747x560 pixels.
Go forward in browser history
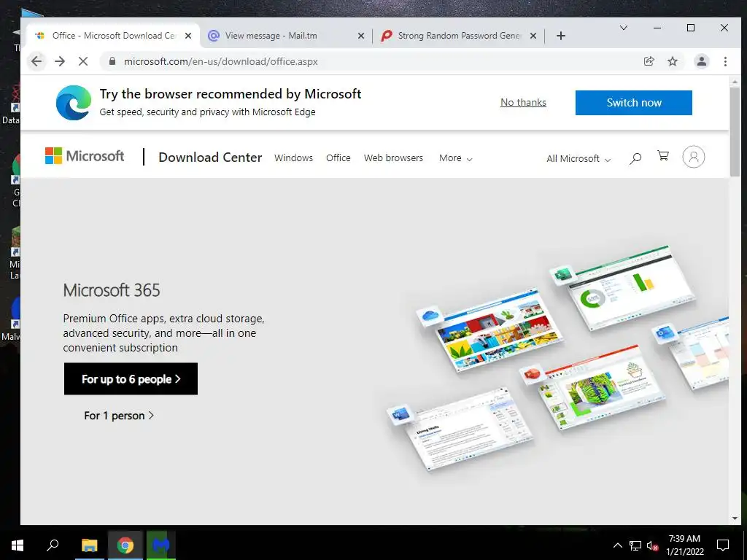point(60,61)
